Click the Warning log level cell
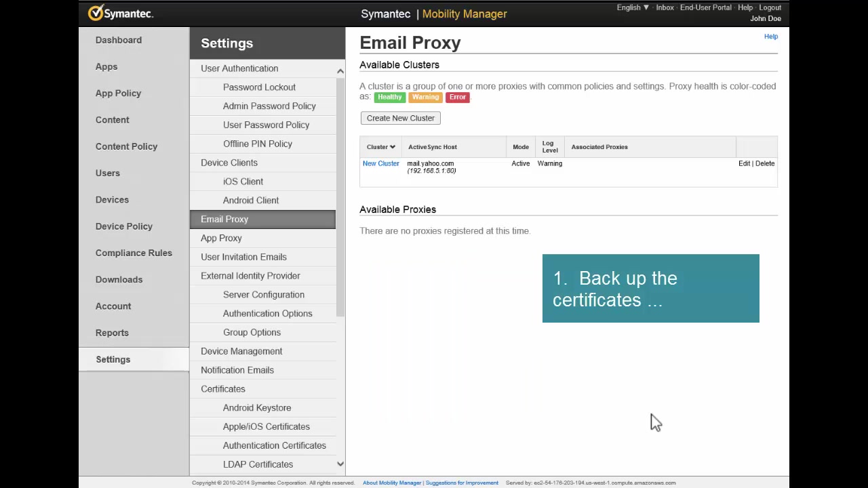868x488 pixels. 550,163
